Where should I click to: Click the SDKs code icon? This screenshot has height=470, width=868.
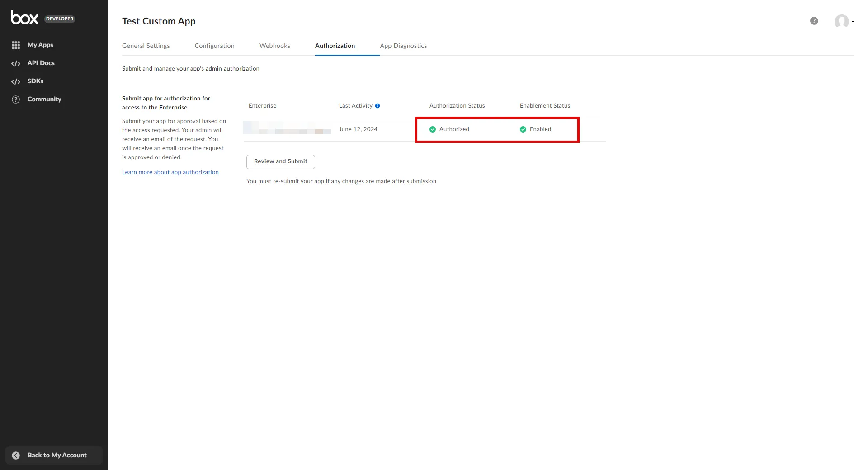(16, 81)
